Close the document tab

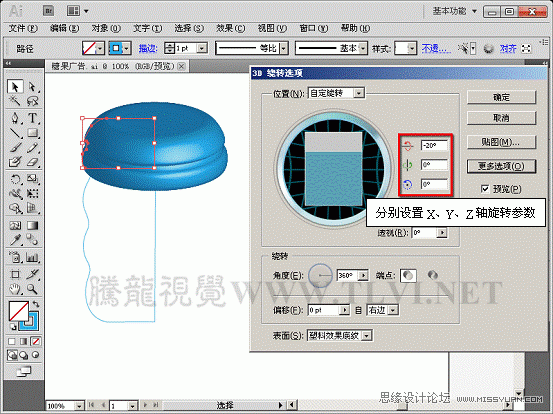181,66
